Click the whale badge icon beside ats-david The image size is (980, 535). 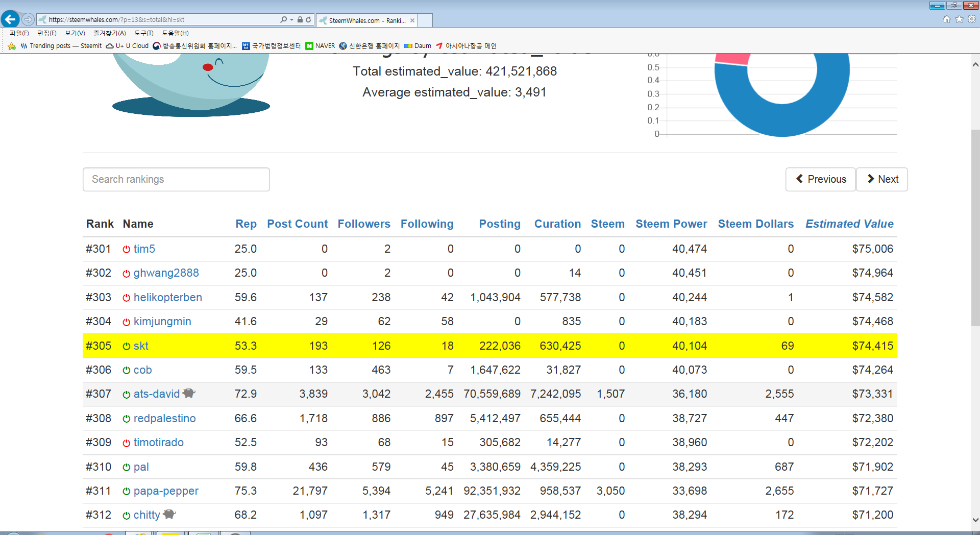point(189,393)
